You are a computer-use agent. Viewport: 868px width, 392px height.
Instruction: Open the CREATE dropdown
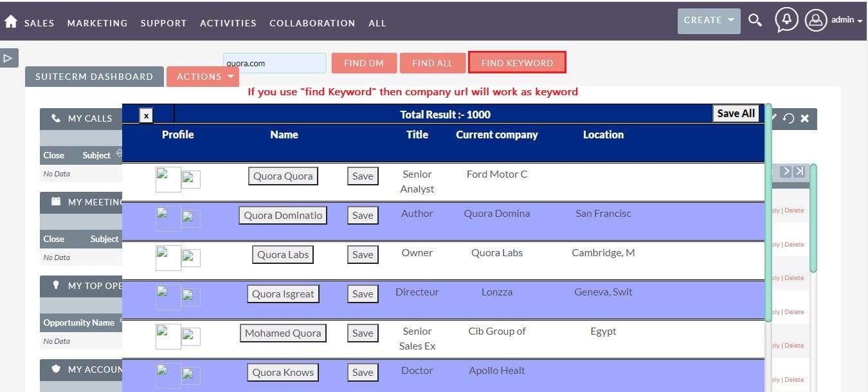[709, 21]
